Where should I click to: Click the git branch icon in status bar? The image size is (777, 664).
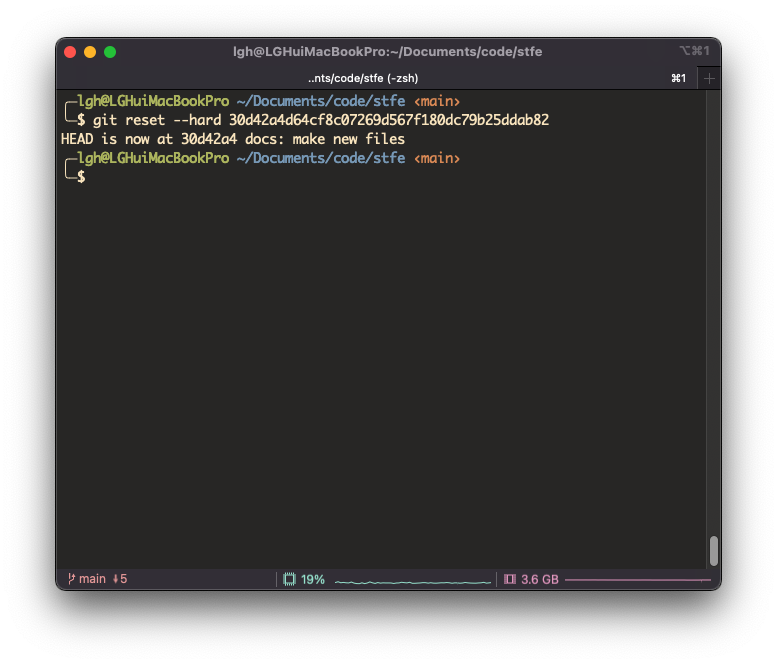click(x=71, y=578)
